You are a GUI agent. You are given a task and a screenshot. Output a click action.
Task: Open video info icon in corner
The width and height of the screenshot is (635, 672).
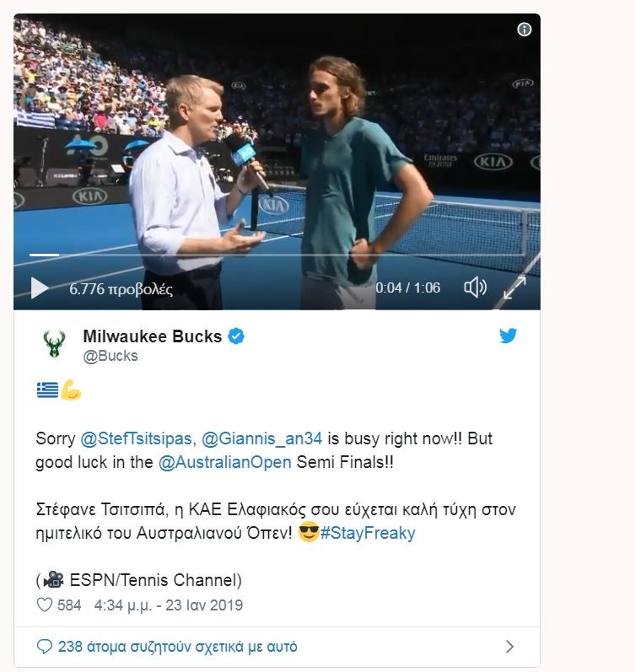tap(524, 30)
